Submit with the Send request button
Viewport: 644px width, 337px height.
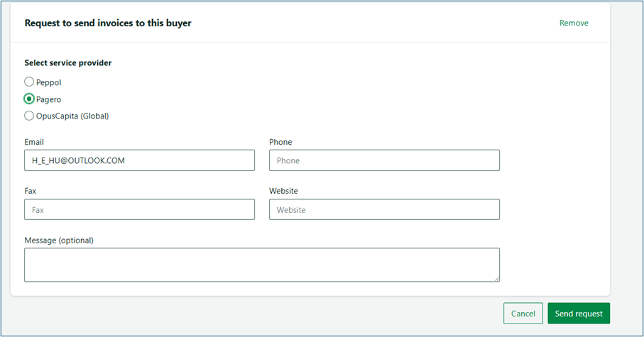click(578, 314)
